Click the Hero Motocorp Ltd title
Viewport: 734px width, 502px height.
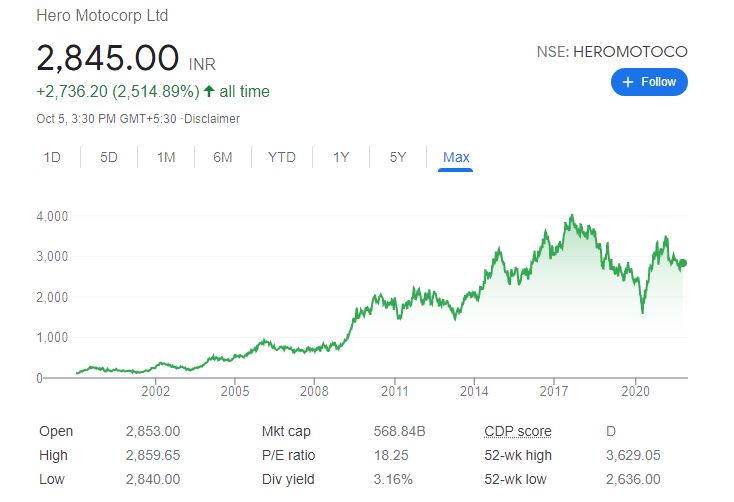click(102, 16)
